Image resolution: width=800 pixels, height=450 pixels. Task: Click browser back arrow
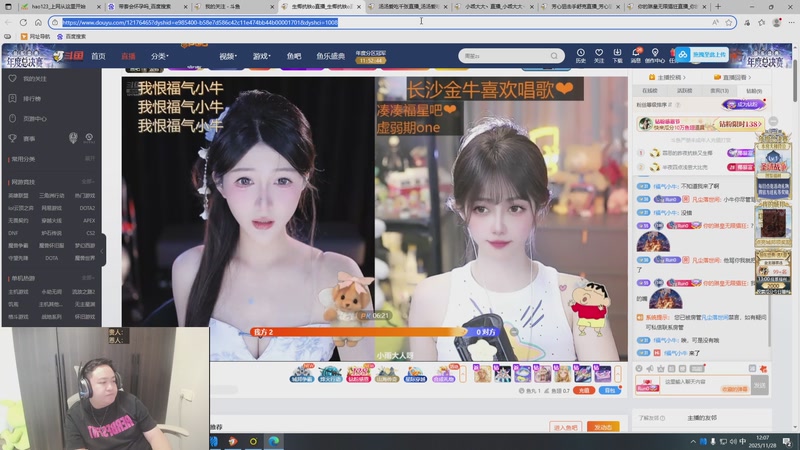click(8, 22)
